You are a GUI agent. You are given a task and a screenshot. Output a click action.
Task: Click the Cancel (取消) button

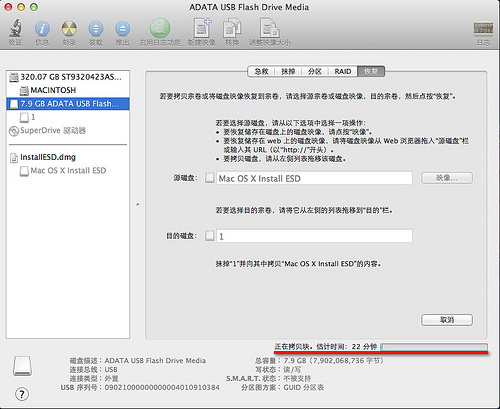[447, 320]
